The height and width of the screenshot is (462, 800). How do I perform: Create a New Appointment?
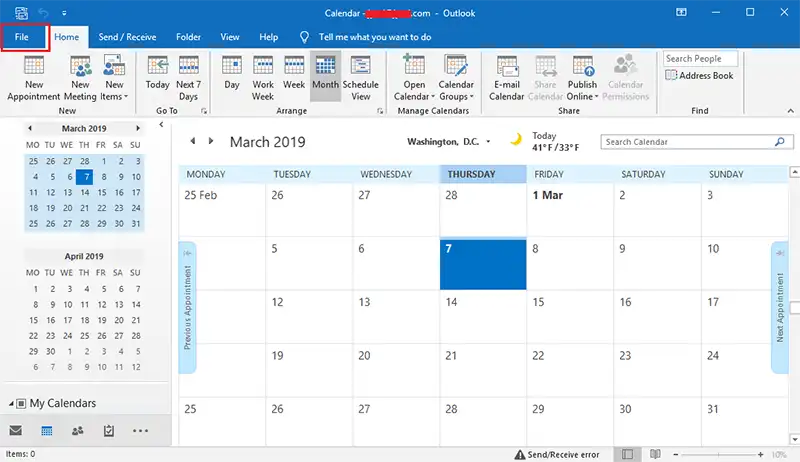pyautogui.click(x=34, y=79)
